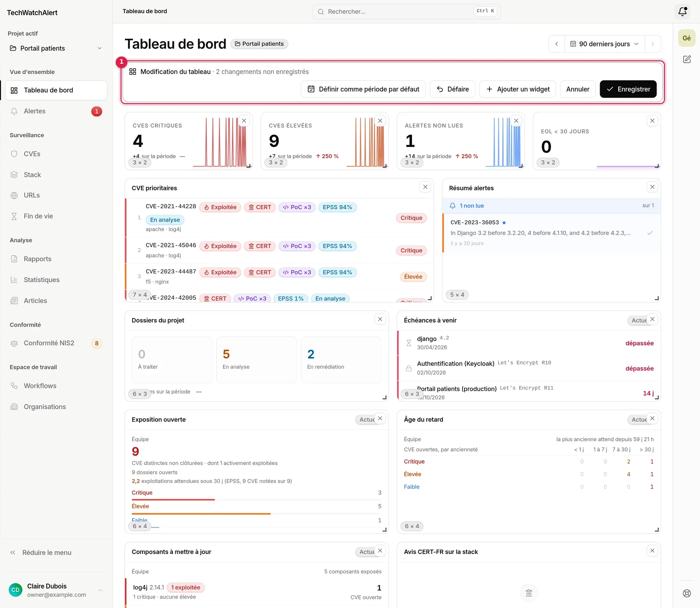Open Conformité NIS2 page
This screenshot has width=700, height=608.
click(x=56, y=343)
